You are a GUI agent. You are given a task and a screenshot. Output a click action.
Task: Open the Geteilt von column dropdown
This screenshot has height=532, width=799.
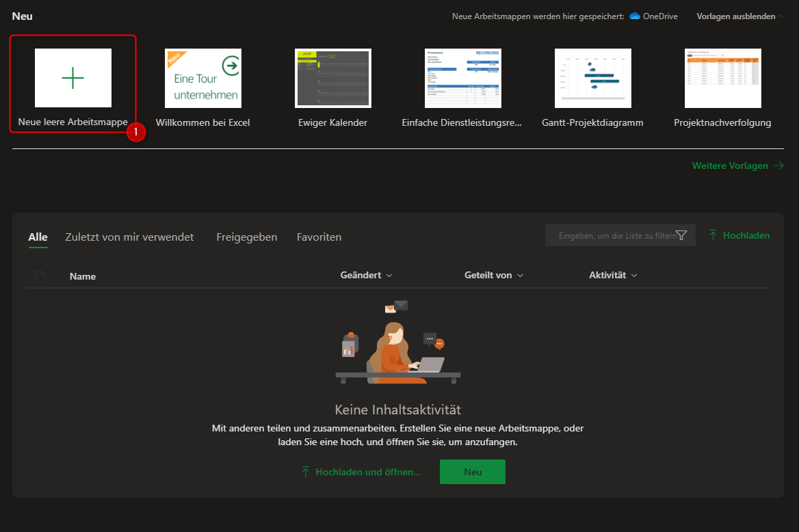493,275
